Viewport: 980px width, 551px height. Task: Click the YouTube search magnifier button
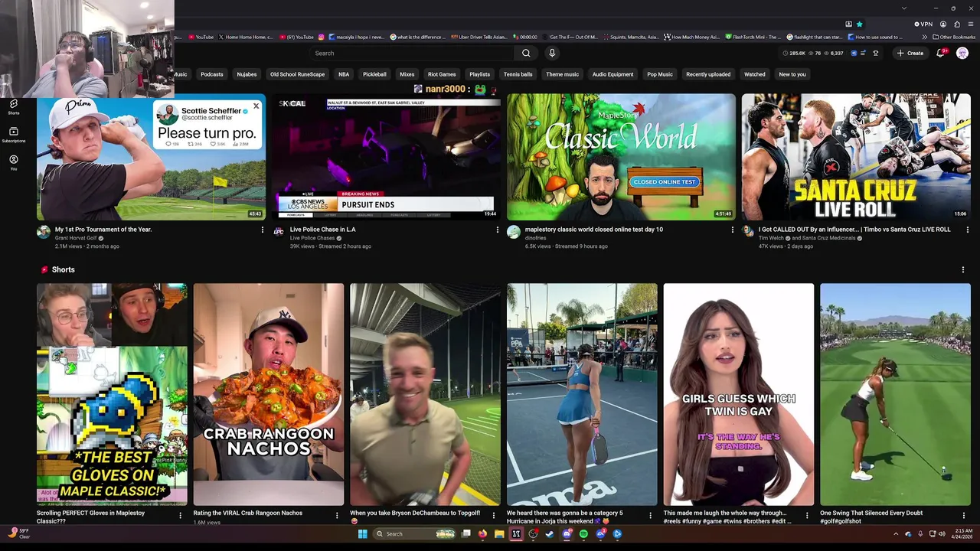click(526, 53)
